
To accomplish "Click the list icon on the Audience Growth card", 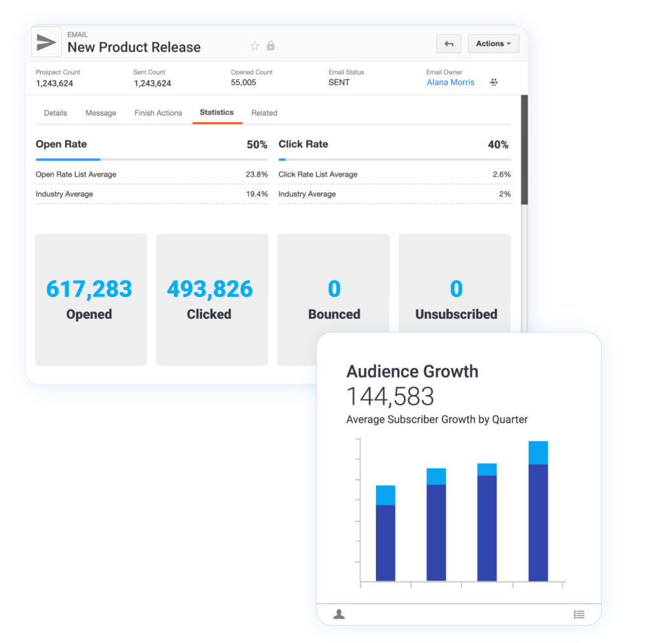I will [x=579, y=614].
